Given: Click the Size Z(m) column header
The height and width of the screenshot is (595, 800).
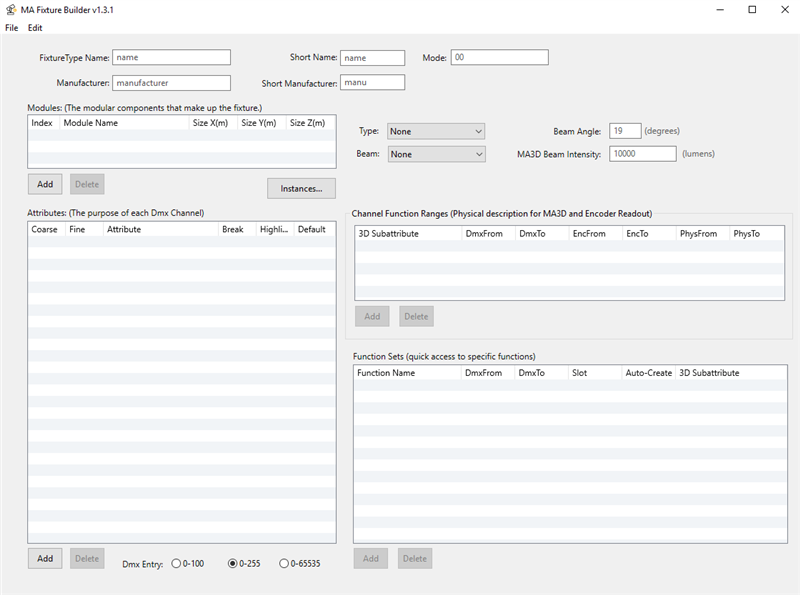Looking at the screenshot, I should pyautogui.click(x=310, y=123).
